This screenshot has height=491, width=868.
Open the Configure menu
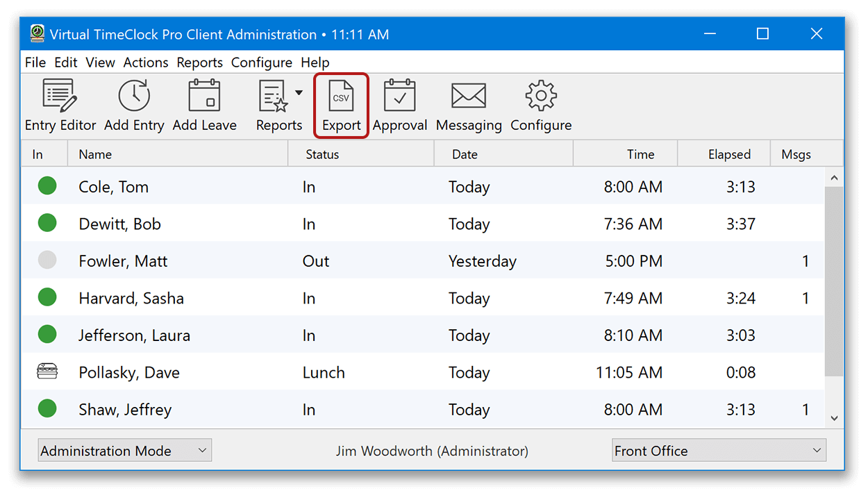point(262,62)
